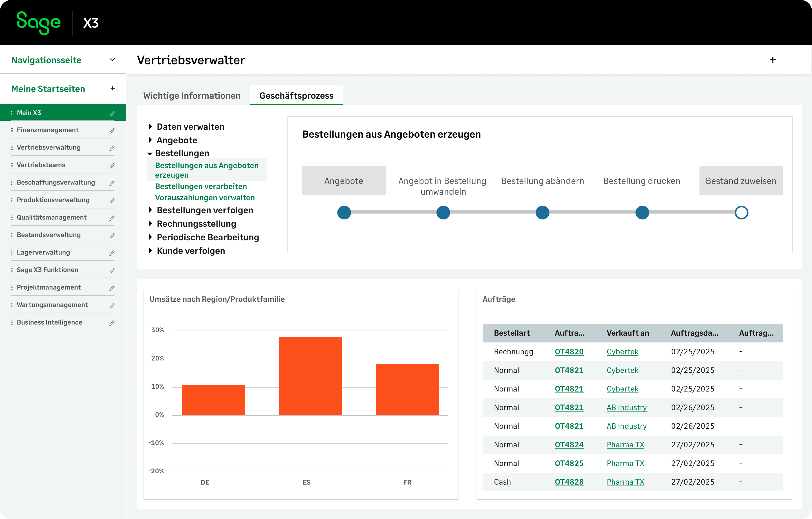Click the Sage logo in the top bar
812x519 pixels.
pos(39,23)
